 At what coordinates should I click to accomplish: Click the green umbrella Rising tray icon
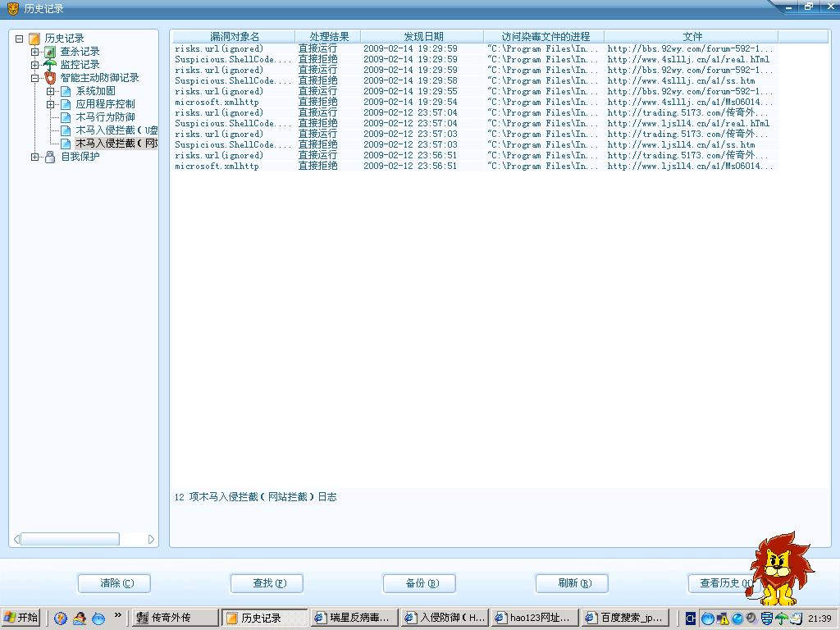click(x=782, y=619)
